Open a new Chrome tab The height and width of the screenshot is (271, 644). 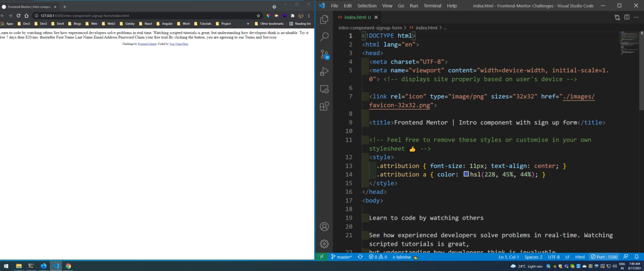click(65, 7)
